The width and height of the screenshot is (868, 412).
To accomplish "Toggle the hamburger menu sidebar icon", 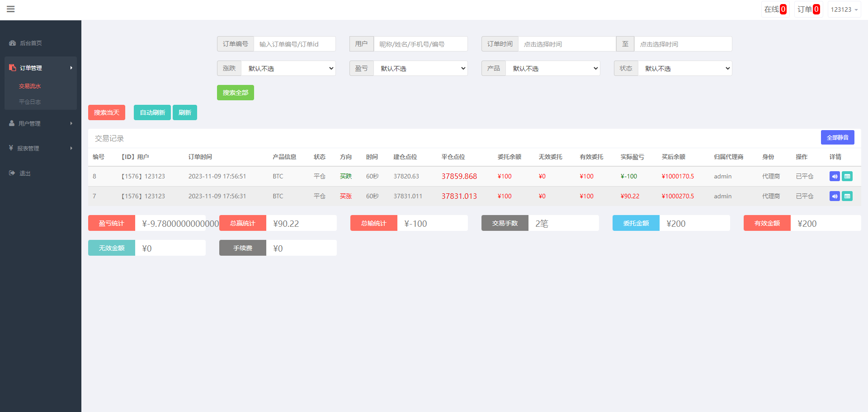I will click(x=11, y=9).
